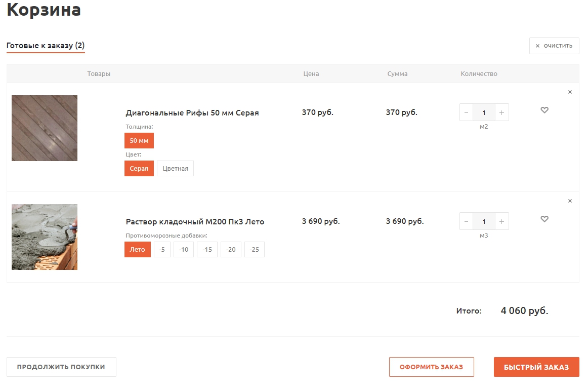Choose the 50 мм thickness option
The image size is (588, 390).
139,141
